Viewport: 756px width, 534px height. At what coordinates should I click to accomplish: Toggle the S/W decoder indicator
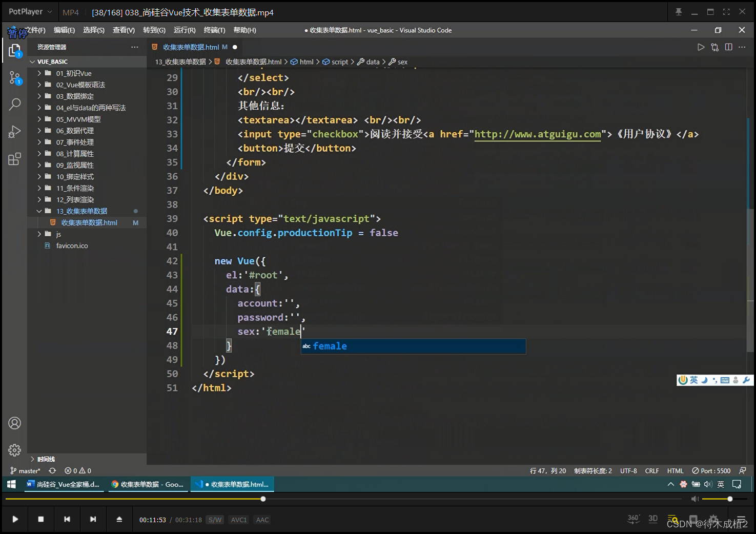[215, 520]
